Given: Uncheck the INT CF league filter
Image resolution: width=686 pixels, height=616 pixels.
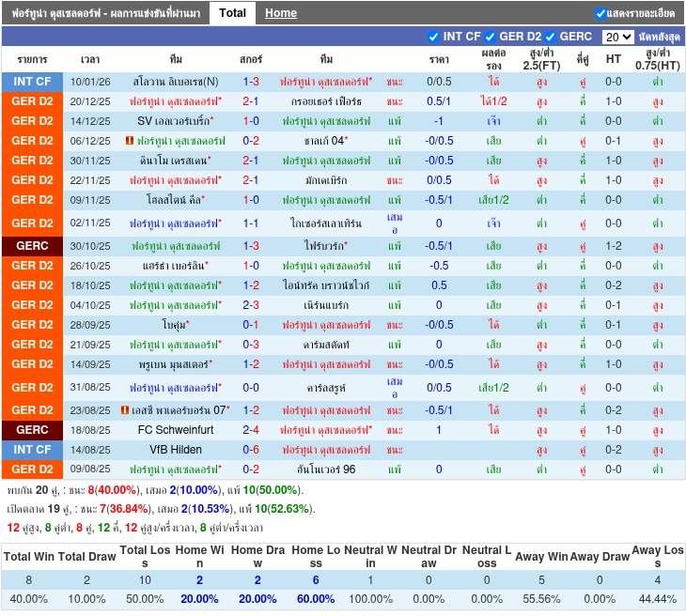Looking at the screenshot, I should pos(433,37).
